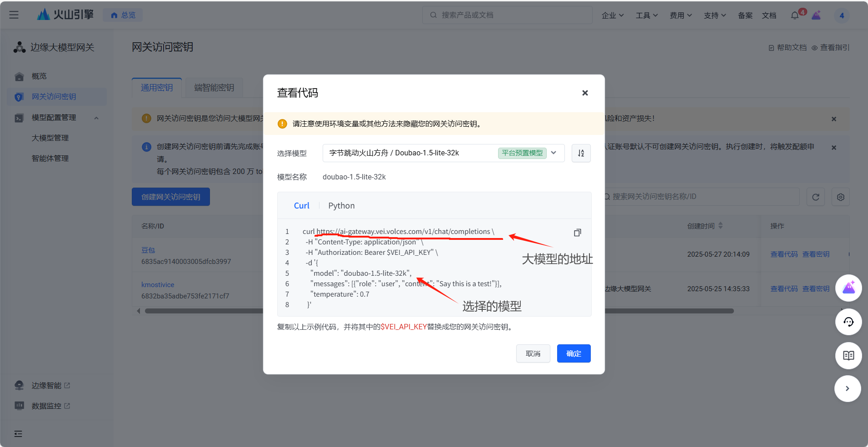
Task: Open the 帮助文档 link
Action: point(788,48)
